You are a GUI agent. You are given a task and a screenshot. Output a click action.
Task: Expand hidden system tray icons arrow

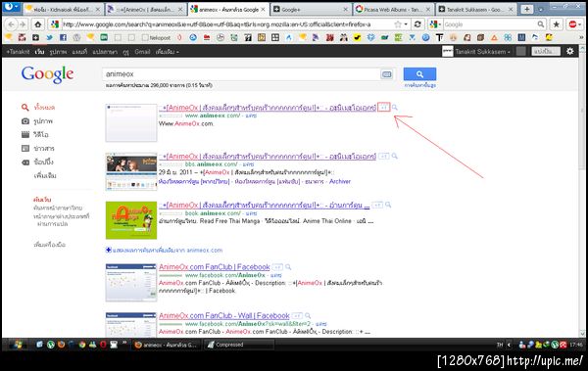click(x=509, y=345)
